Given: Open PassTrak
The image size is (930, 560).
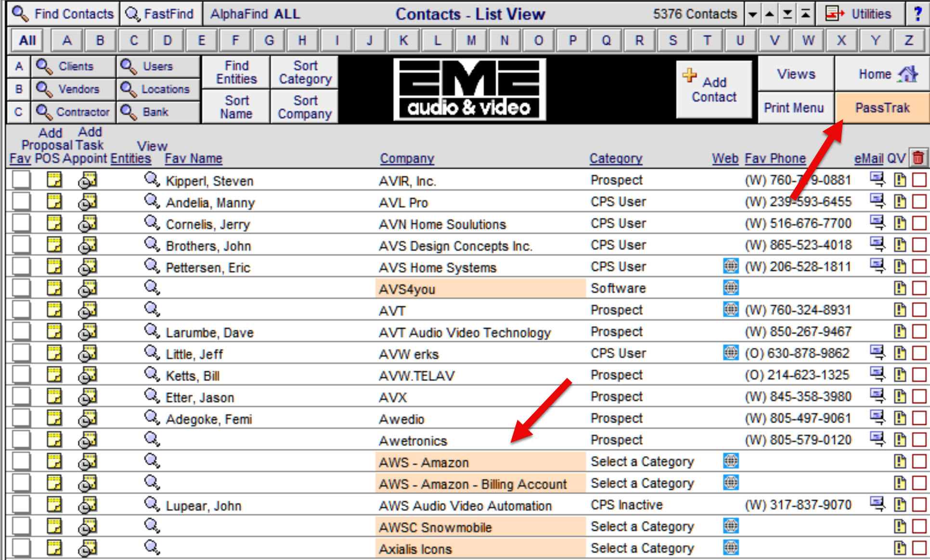Looking at the screenshot, I should (882, 107).
